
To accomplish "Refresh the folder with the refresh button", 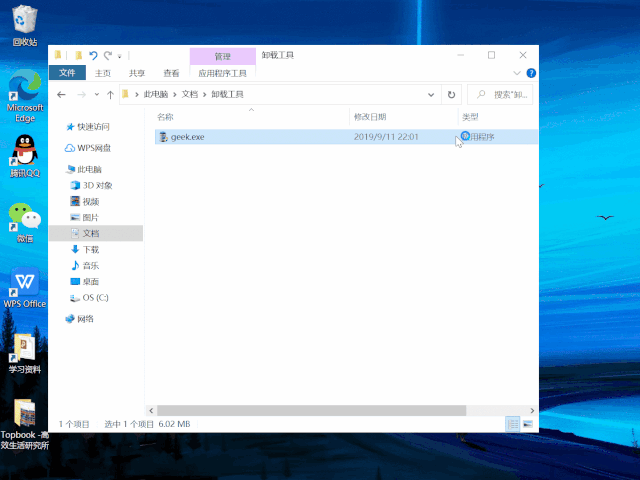I will pos(451,95).
